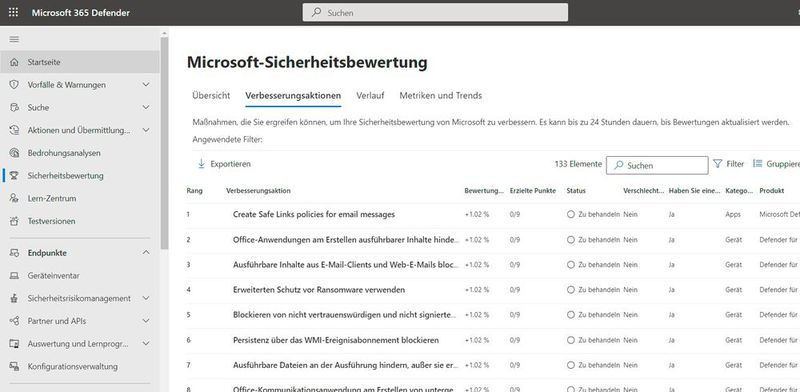Viewport: 800px width, 392px height.
Task: Collapse the navigation hamburger menu
Action: (x=14, y=39)
